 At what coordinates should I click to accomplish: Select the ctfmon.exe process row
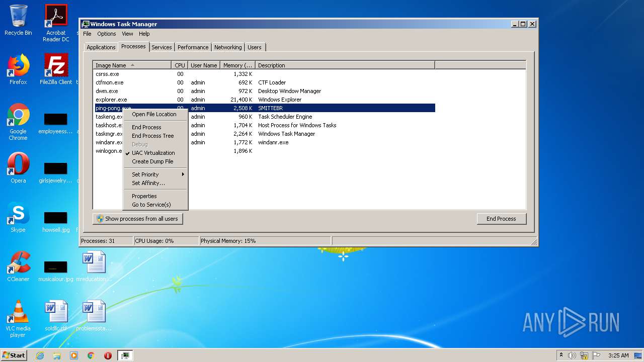pyautogui.click(x=265, y=82)
